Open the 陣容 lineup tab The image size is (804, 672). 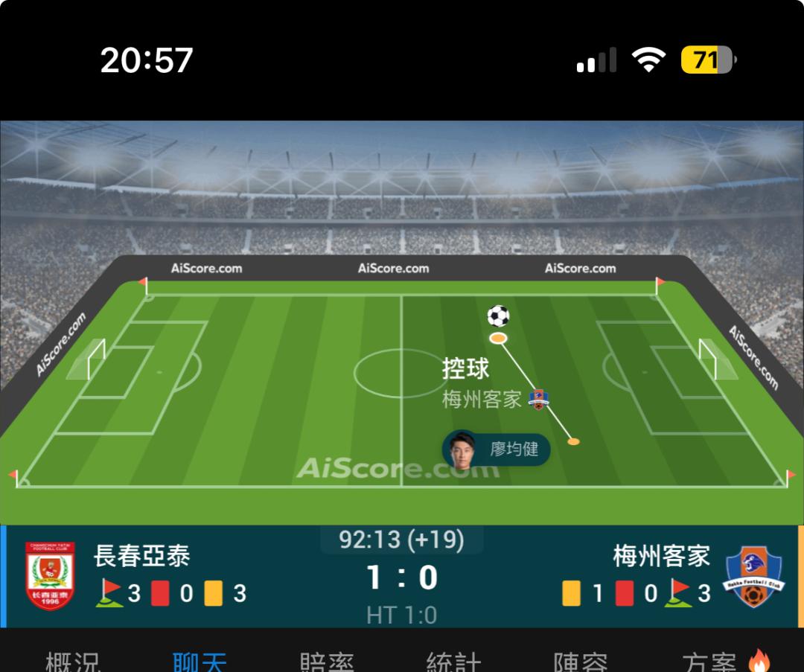581,662
